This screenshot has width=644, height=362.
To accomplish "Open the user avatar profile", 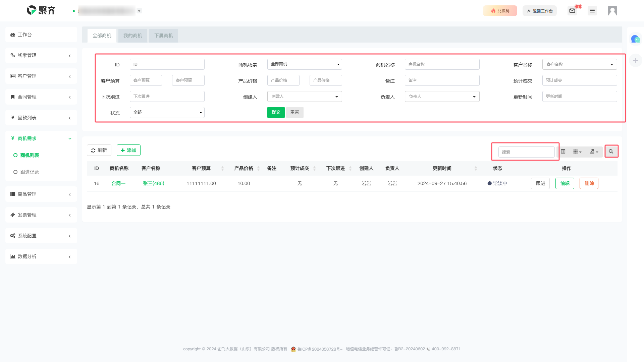I will [612, 11].
